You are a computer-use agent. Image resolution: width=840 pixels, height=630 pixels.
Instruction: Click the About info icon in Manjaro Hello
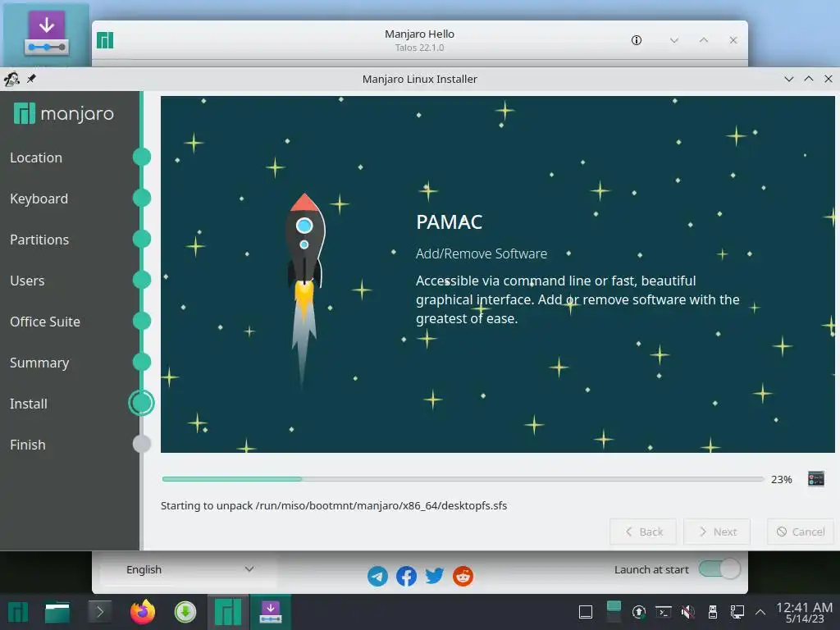637,40
